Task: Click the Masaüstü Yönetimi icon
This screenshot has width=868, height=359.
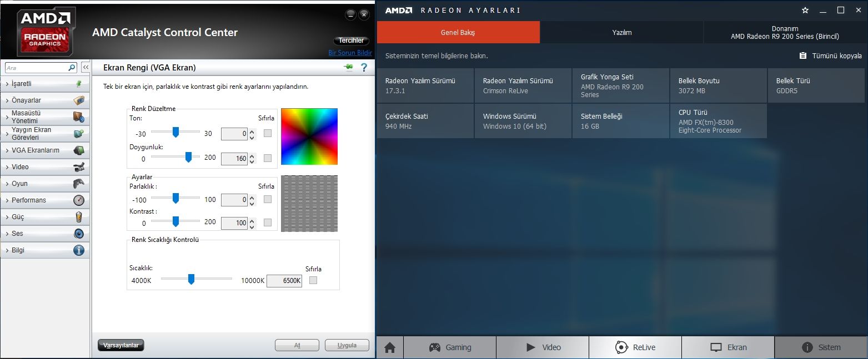Action: pos(79,117)
